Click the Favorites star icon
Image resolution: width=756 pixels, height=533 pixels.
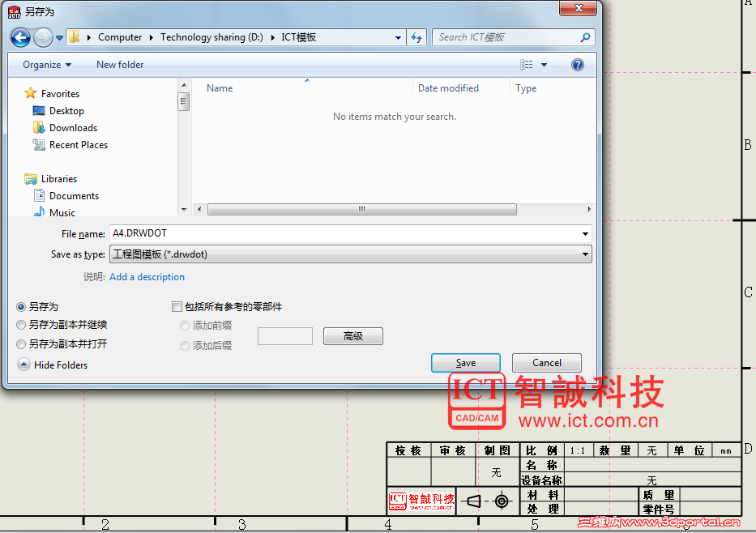30,93
